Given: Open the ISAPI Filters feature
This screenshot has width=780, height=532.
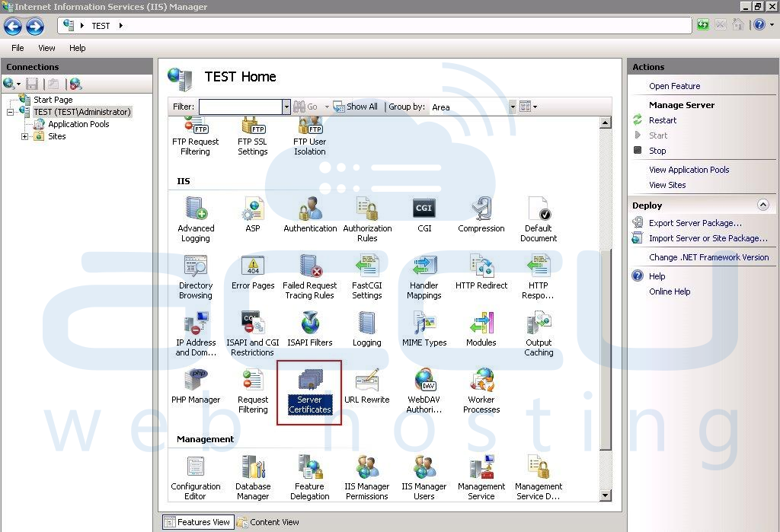Looking at the screenshot, I should (x=309, y=329).
